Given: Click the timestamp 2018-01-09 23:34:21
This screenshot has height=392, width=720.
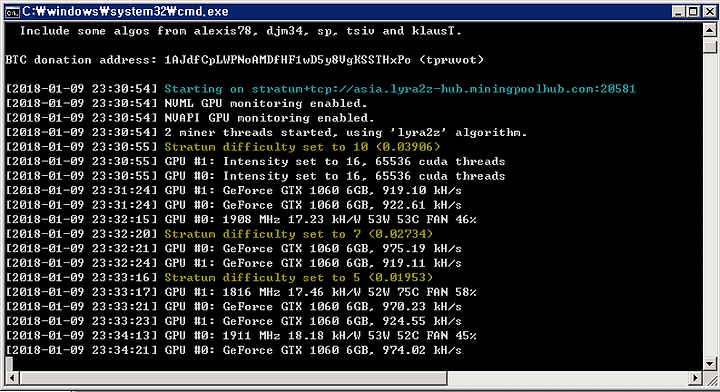Looking at the screenshot, I should point(81,350).
